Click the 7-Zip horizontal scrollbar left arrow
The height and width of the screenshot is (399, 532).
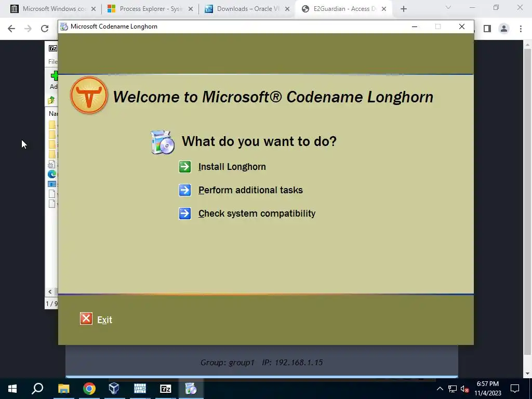50,291
